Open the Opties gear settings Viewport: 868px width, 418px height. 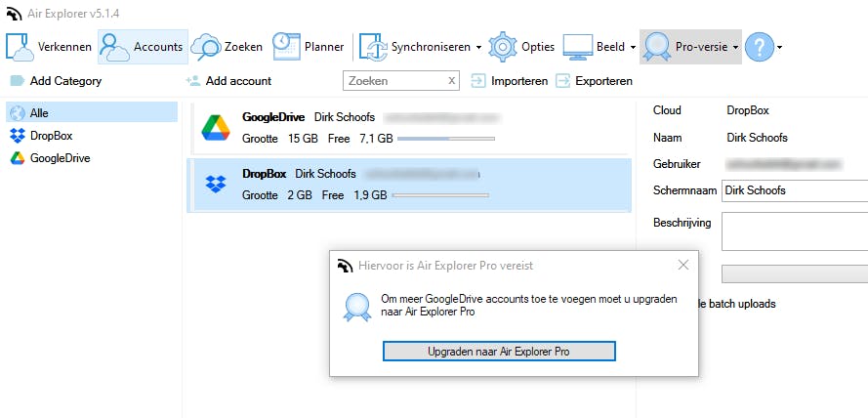coord(502,46)
